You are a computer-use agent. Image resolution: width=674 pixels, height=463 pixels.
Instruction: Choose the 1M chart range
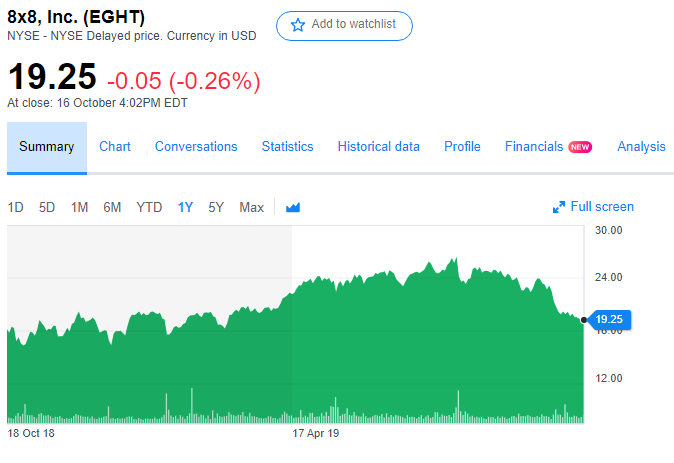79,208
